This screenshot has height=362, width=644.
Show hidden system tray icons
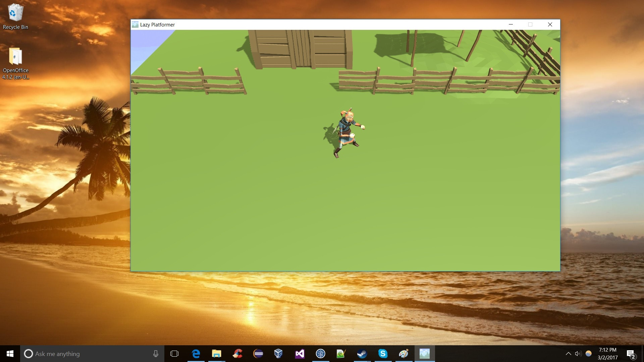[568, 354]
